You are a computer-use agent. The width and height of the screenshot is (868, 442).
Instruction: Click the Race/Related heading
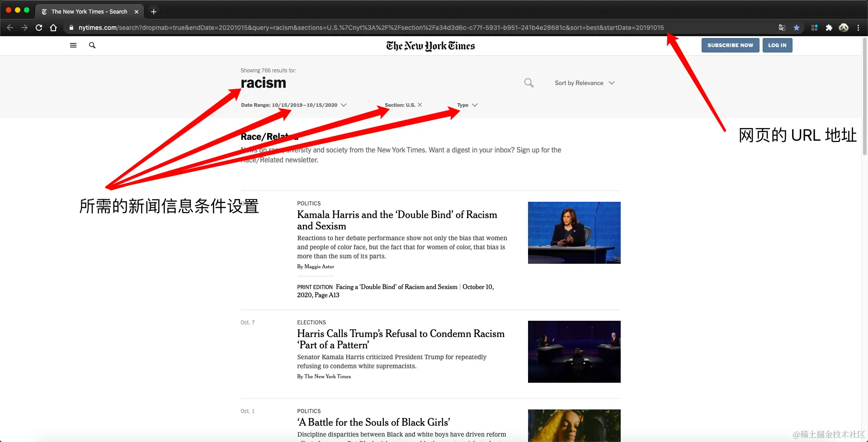coord(269,137)
